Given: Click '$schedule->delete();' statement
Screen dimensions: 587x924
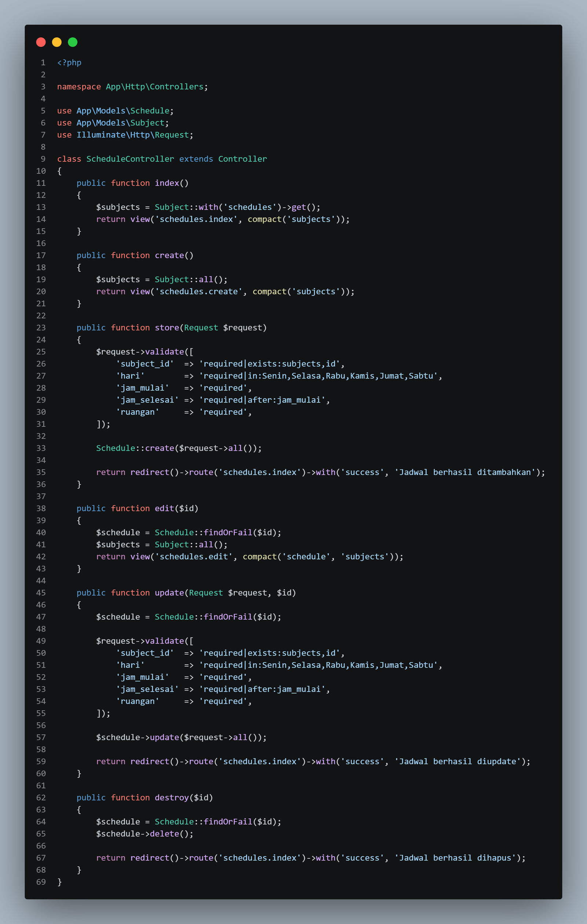Looking at the screenshot, I should pos(145,834).
